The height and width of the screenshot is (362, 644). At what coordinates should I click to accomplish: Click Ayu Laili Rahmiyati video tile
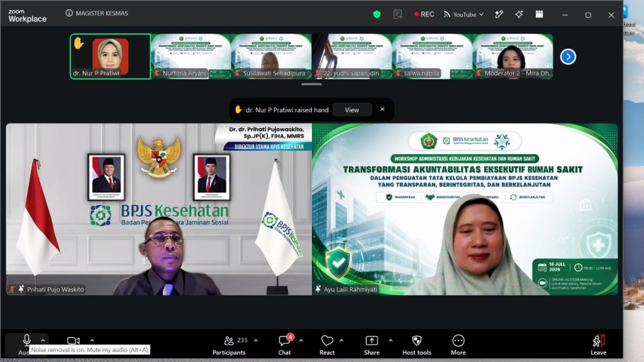pyautogui.click(x=465, y=209)
